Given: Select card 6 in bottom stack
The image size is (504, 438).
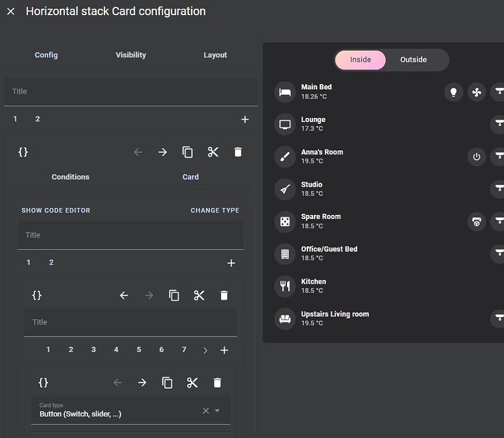Looking at the screenshot, I should [162, 350].
